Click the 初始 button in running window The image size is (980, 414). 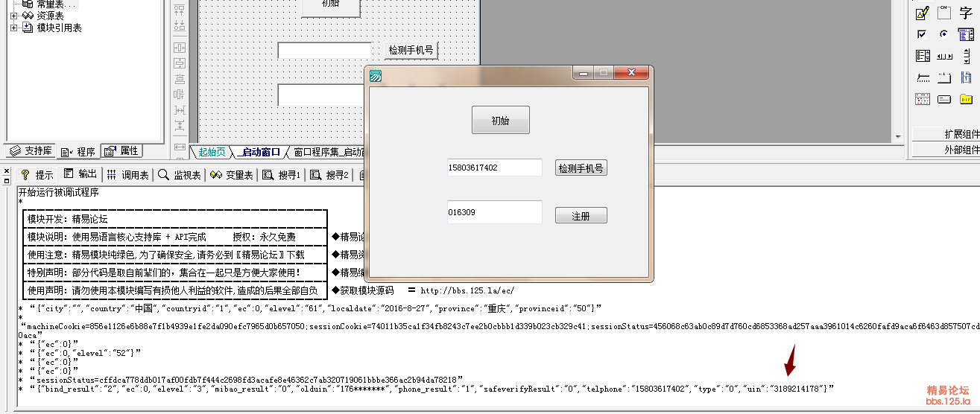tap(500, 121)
